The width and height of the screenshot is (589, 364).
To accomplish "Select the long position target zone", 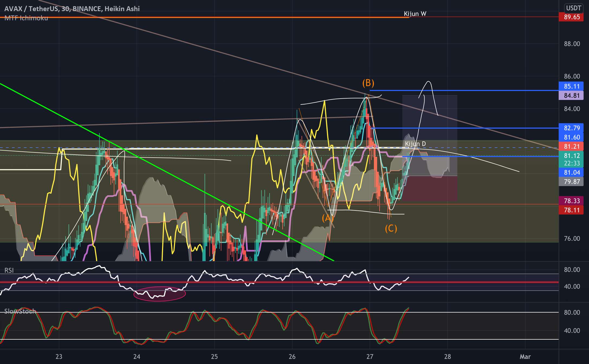I will pos(430,136).
